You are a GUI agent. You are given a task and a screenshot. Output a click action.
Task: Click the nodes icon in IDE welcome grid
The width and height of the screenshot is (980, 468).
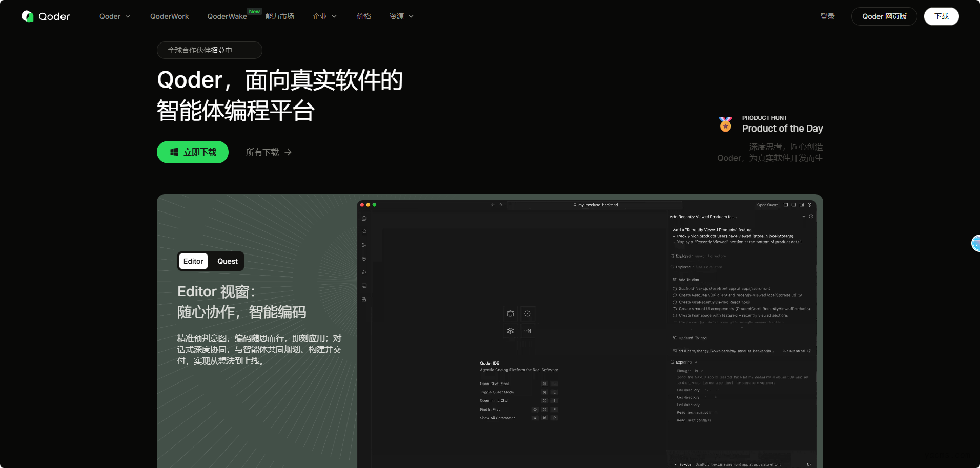511,331
